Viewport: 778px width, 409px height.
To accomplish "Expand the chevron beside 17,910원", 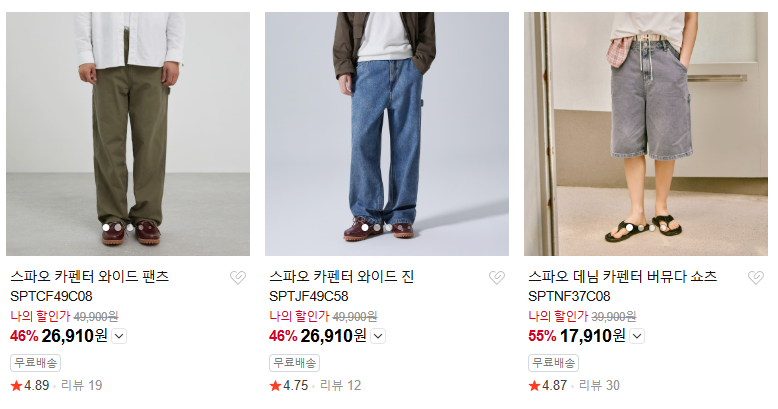I will (x=637, y=337).
